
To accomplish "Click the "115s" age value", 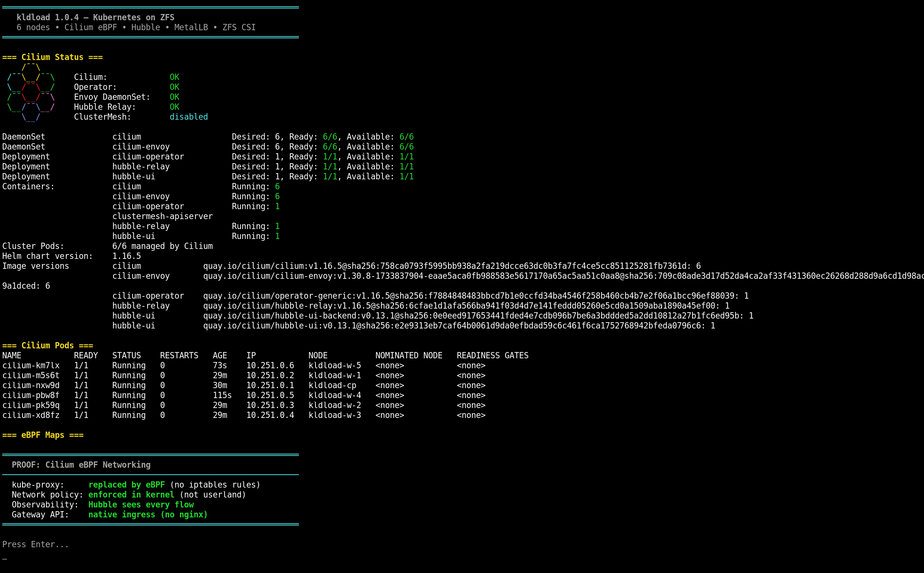I will (x=222, y=395).
